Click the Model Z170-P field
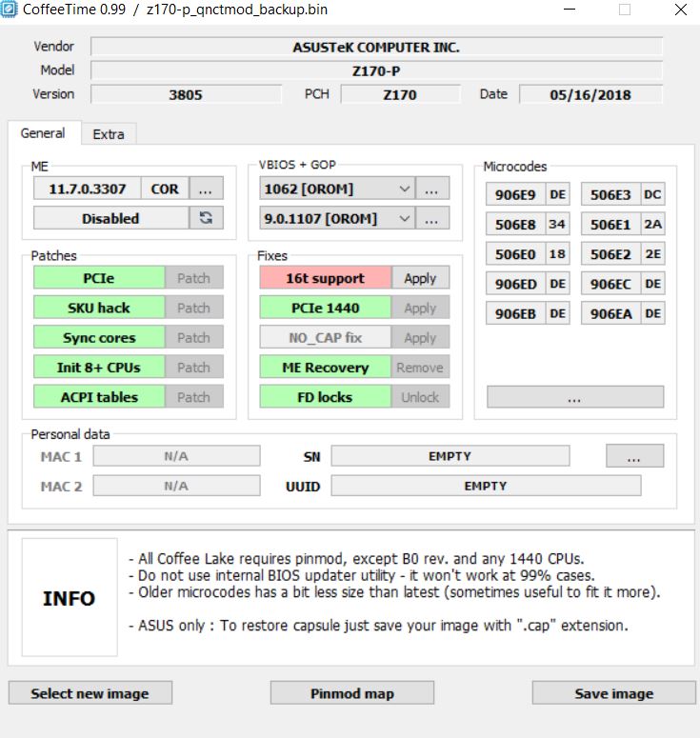The width and height of the screenshot is (700, 738). pos(376,70)
